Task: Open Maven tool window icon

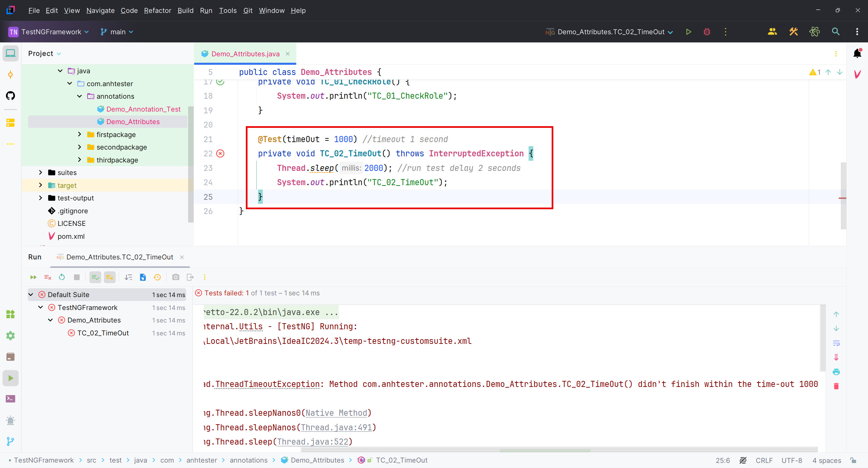Action: (x=857, y=74)
